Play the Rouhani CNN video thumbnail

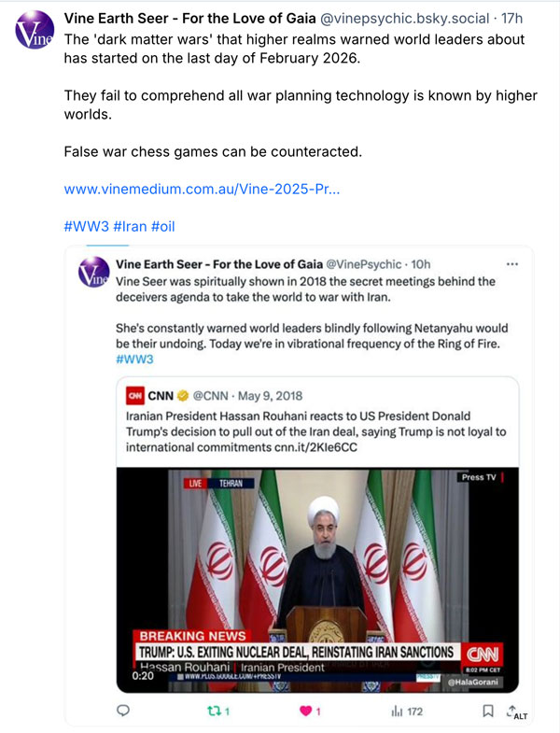(x=317, y=579)
